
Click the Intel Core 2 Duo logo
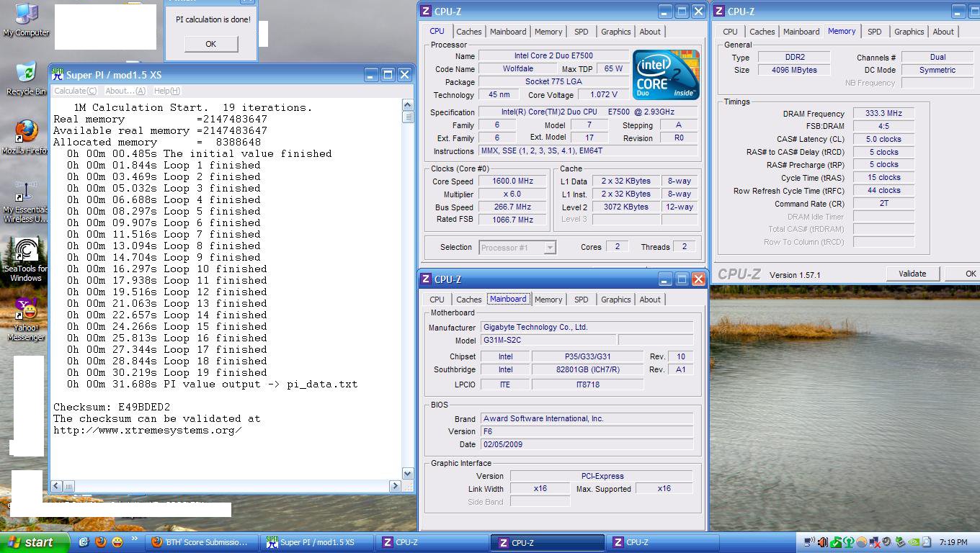(666, 75)
